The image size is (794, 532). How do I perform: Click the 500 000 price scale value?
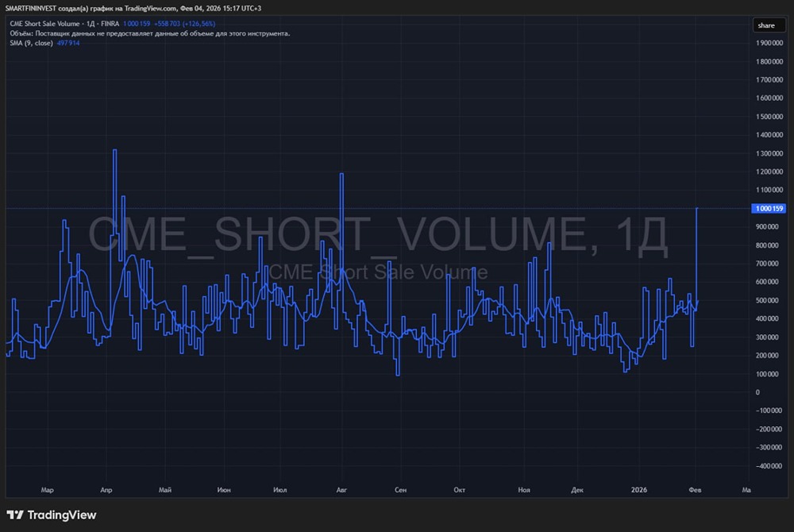tap(769, 300)
